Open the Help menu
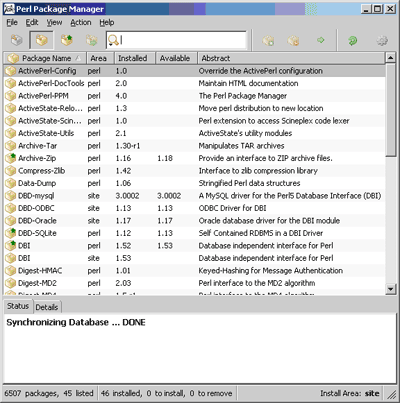This screenshot has width=400, height=403. [107, 23]
